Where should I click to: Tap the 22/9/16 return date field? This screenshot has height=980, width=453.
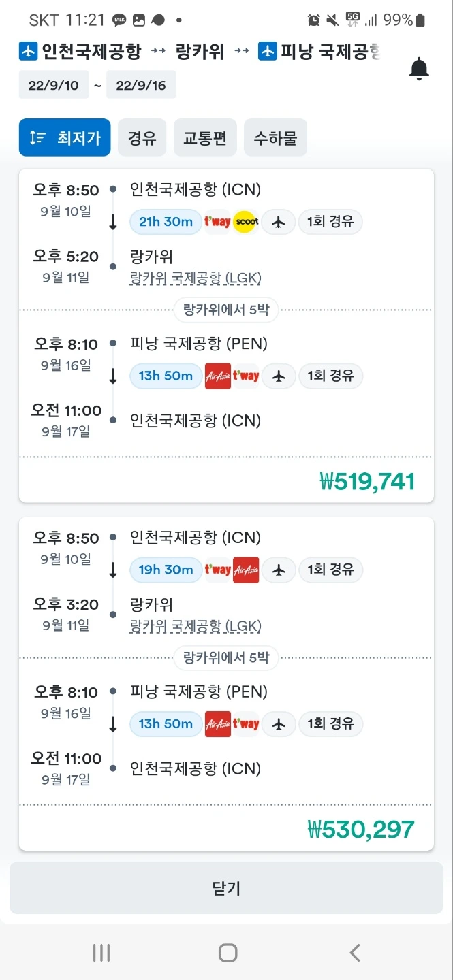pos(141,86)
